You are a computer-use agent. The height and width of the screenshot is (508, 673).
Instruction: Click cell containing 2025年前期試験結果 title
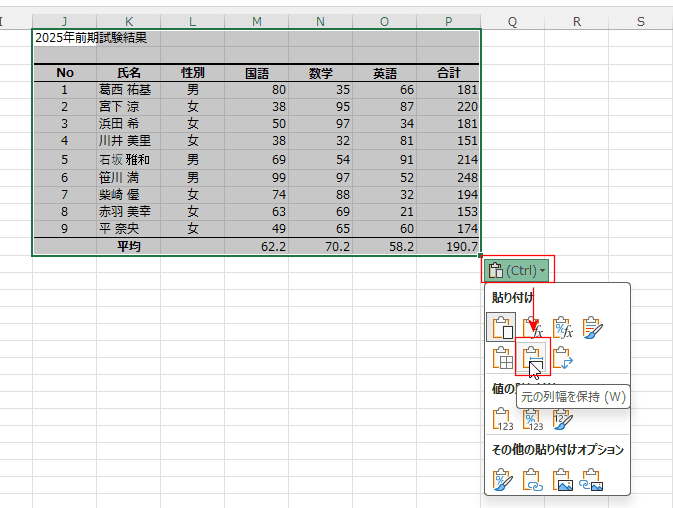tap(90, 38)
